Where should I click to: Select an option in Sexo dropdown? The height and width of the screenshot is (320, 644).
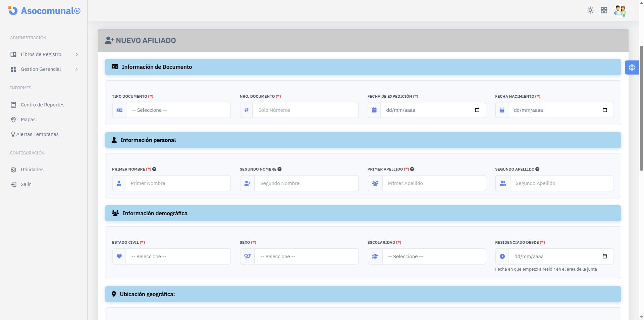tap(306, 257)
